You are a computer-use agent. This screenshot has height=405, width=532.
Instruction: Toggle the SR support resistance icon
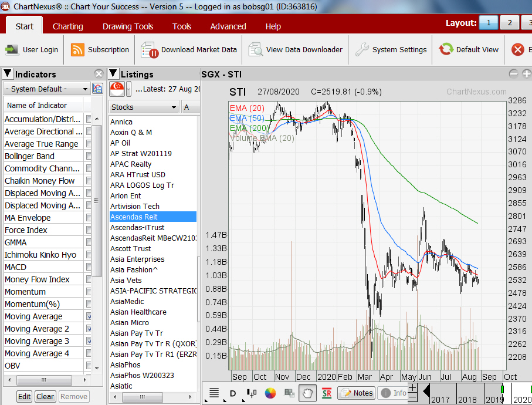(327, 393)
